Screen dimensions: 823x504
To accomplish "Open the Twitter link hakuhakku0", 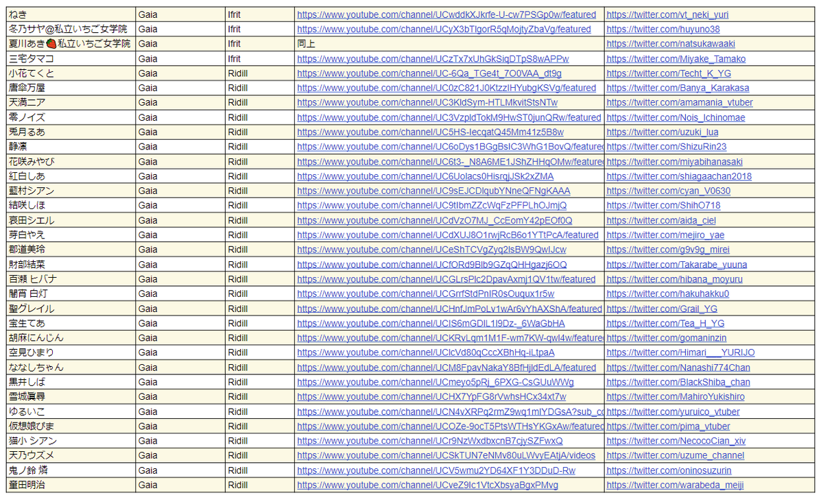I will click(x=668, y=294).
